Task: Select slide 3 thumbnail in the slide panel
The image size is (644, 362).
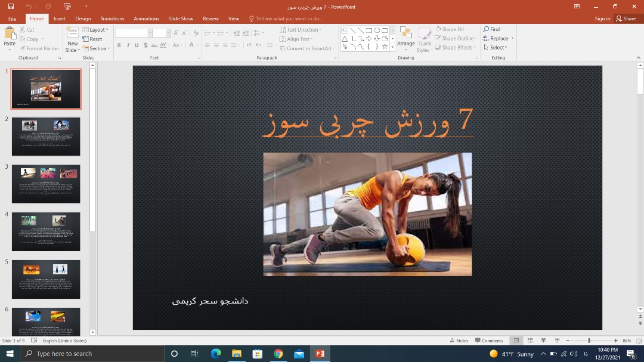Action: [x=46, y=184]
